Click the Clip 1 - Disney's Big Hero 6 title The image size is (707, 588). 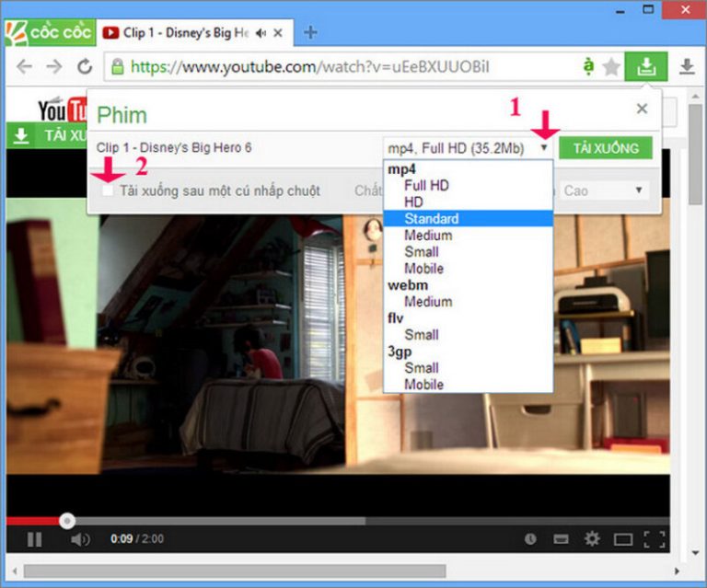click(x=174, y=147)
